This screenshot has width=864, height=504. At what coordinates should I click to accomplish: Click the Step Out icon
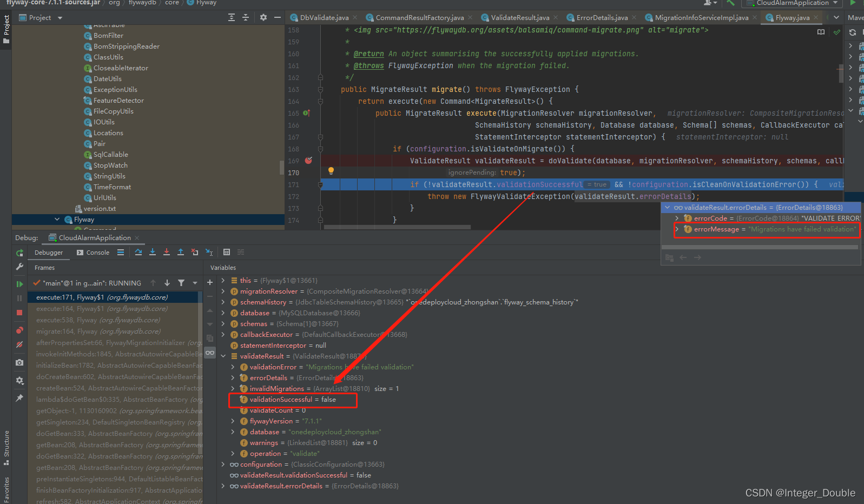(181, 252)
